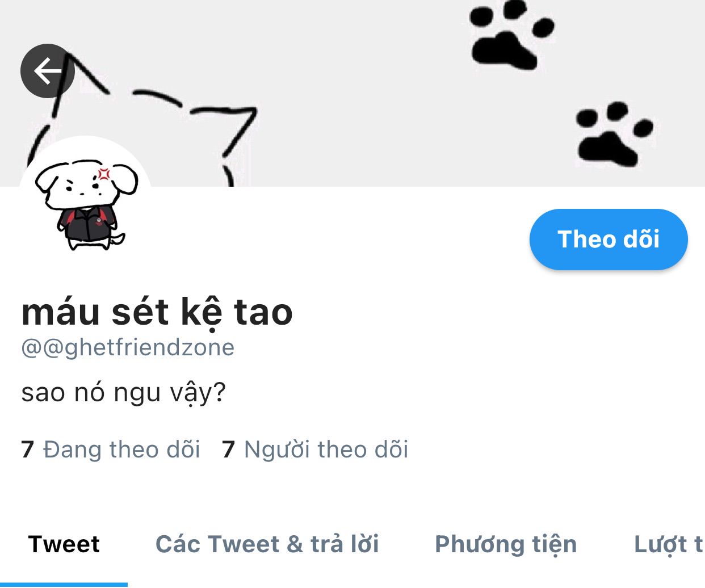The width and height of the screenshot is (705, 588).
Task: Tap the cat and paw print header banner
Action: click(x=352, y=93)
